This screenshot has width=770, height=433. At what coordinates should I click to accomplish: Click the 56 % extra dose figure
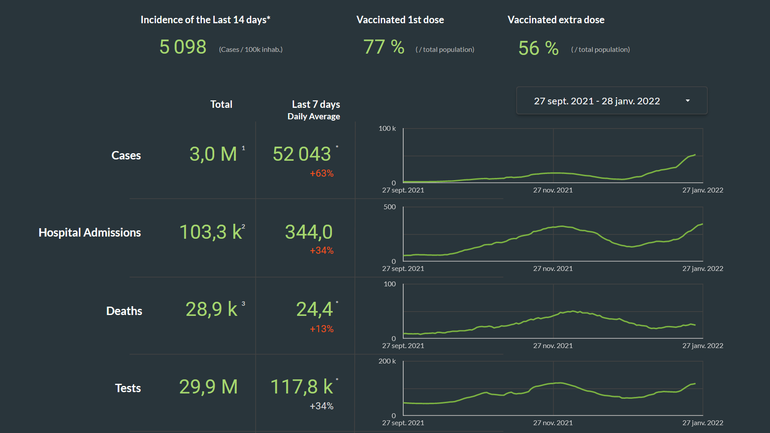[x=538, y=47]
